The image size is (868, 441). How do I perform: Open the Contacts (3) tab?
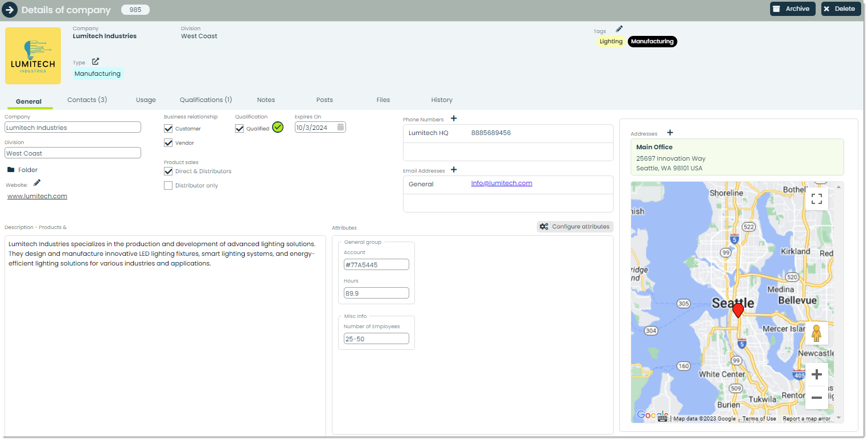(x=87, y=100)
